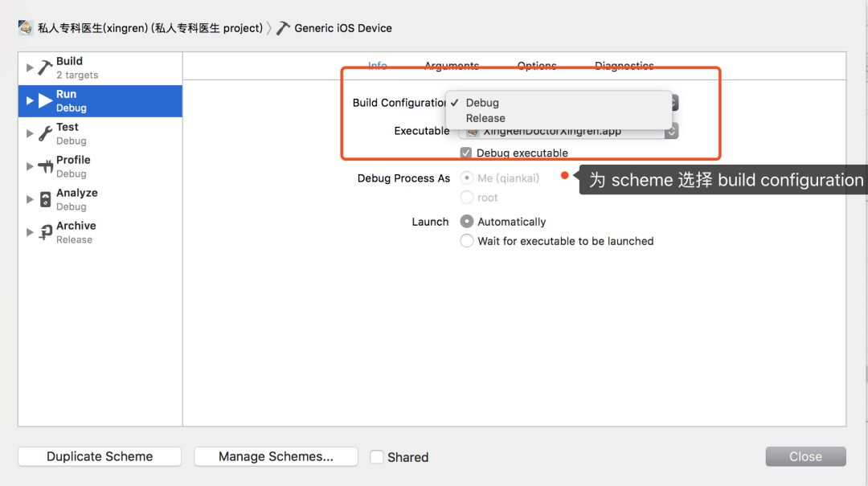Viewport: 868px width, 486px height.
Task: Click the Manage Schemes... button
Action: pyautogui.click(x=276, y=456)
